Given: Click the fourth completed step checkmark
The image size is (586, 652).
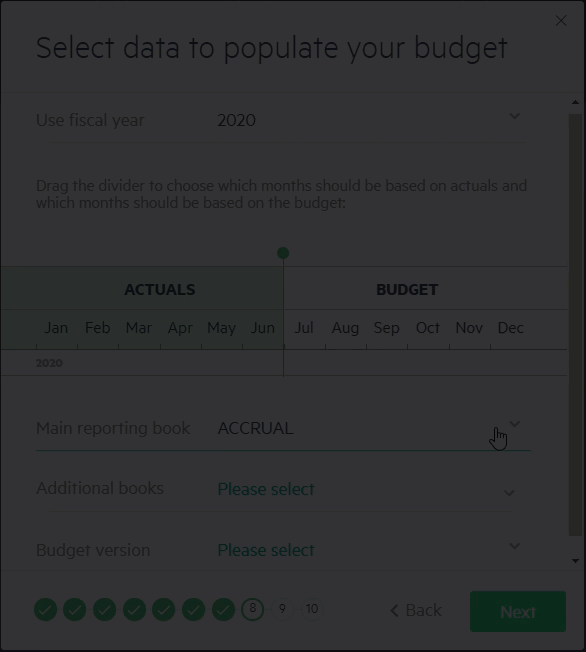Looking at the screenshot, I should [134, 610].
